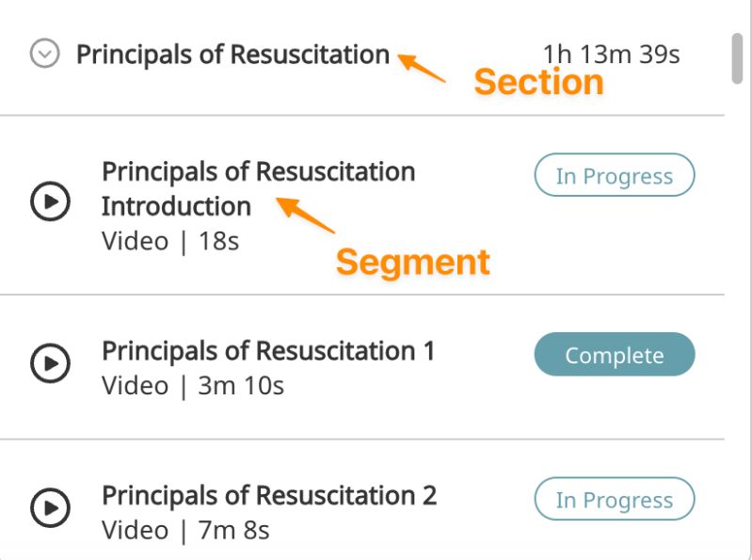Play the Principals of Resuscitation 1 video
The image size is (752, 560).
49,362
